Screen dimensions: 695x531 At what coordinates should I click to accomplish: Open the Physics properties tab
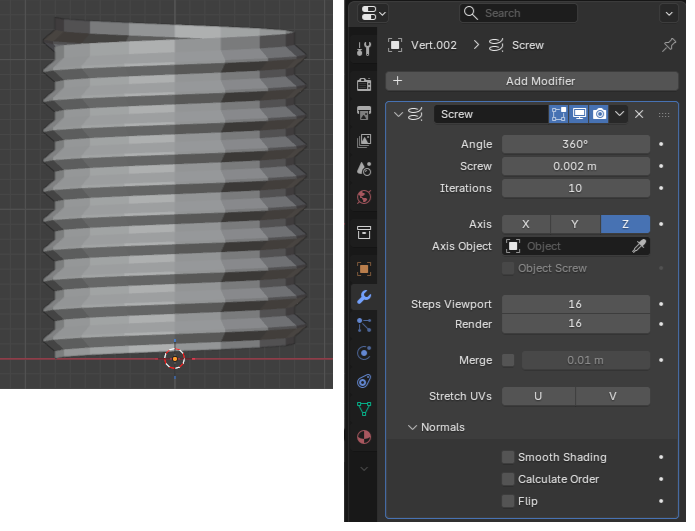[x=364, y=352]
